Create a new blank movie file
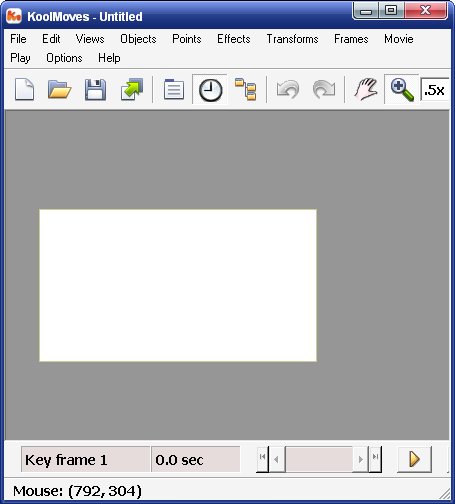This screenshot has height=504, width=455. click(x=24, y=90)
